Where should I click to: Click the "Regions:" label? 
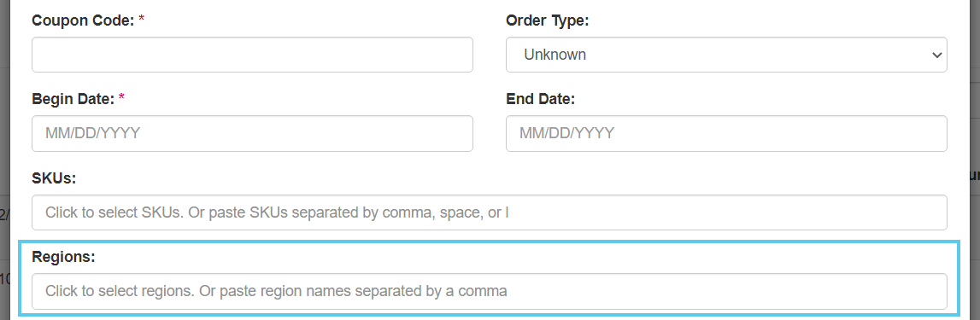click(x=63, y=256)
